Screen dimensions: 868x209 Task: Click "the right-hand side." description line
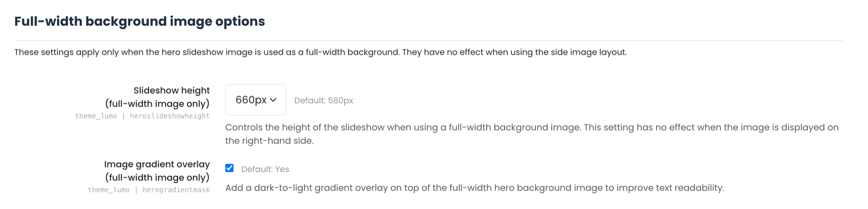[x=269, y=141]
